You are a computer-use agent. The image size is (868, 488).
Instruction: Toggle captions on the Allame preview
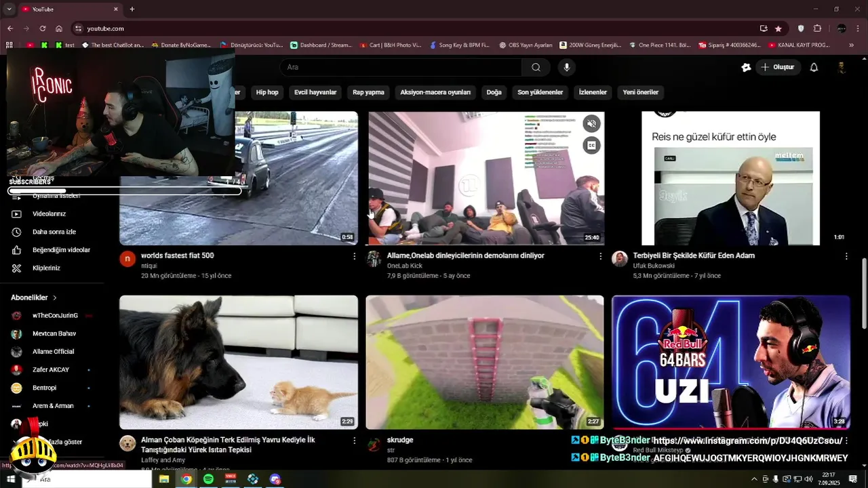pyautogui.click(x=591, y=144)
